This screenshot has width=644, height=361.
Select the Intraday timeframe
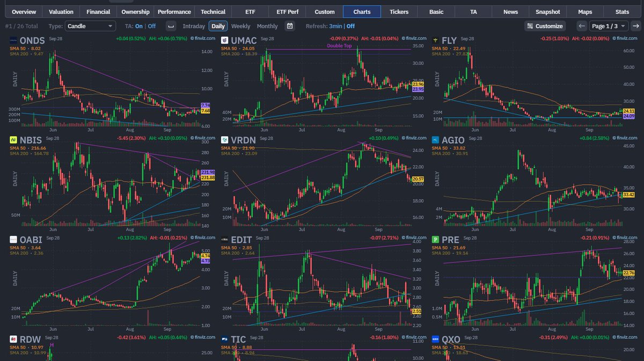194,26
